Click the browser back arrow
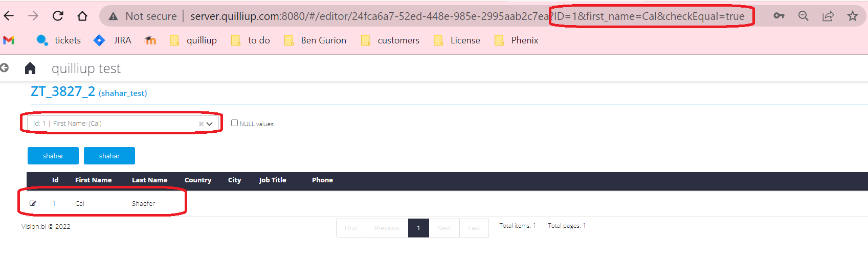 point(9,16)
